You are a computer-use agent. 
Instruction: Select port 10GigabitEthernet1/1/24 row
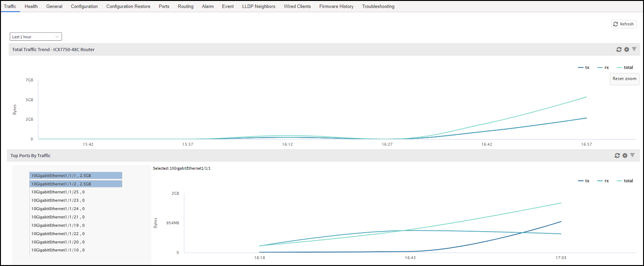point(58,209)
